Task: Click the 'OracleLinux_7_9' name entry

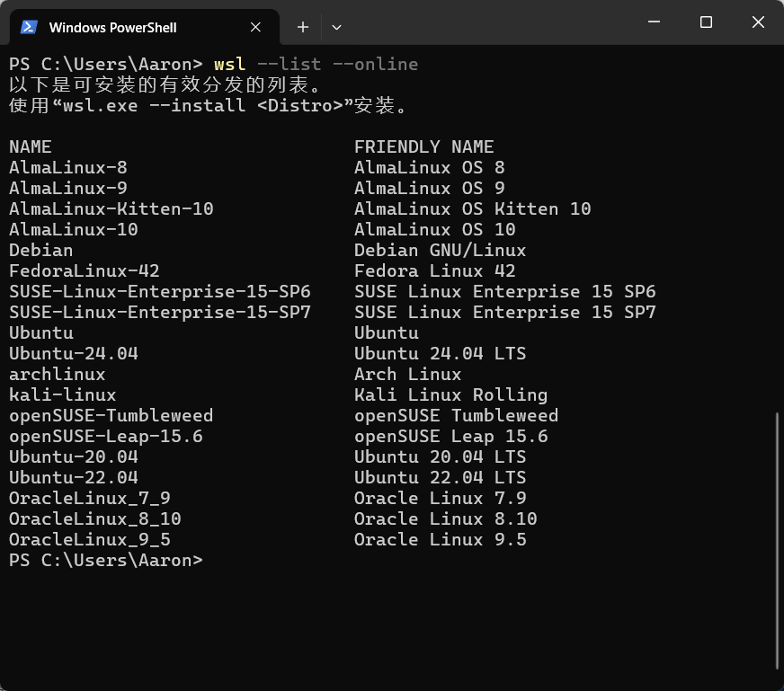Action: coord(90,499)
